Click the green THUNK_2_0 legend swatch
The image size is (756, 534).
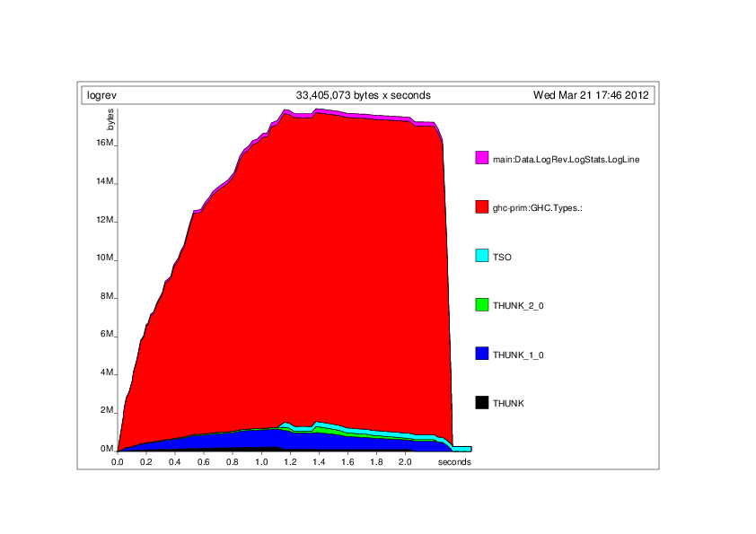481,304
